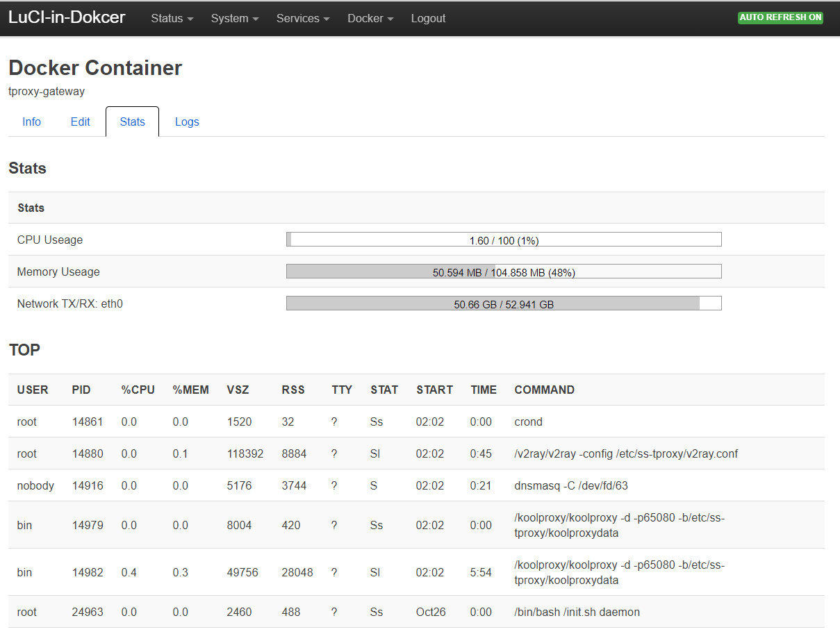The image size is (840, 634).
Task: Click the Logout link
Action: point(428,19)
